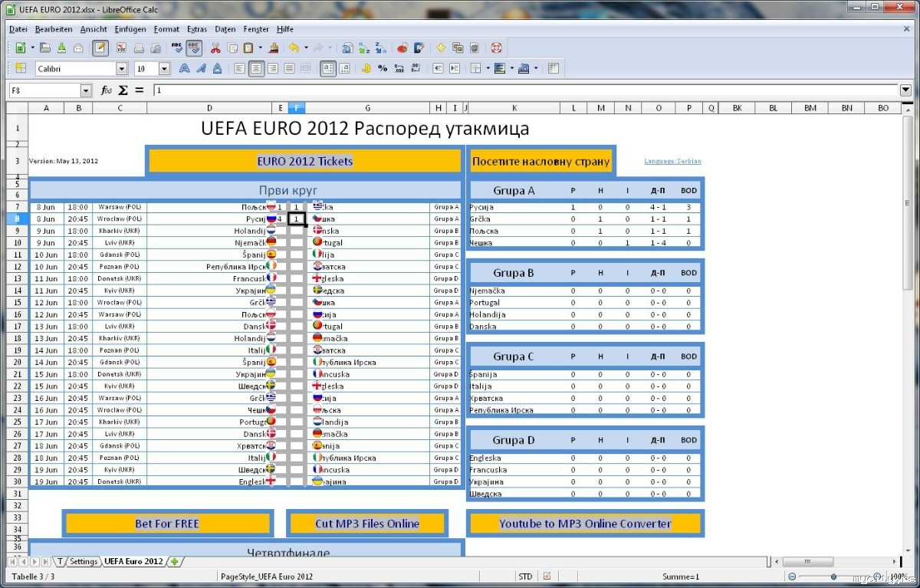920x588 pixels.
Task: Open the font color dropdown arrow
Action: (536, 68)
